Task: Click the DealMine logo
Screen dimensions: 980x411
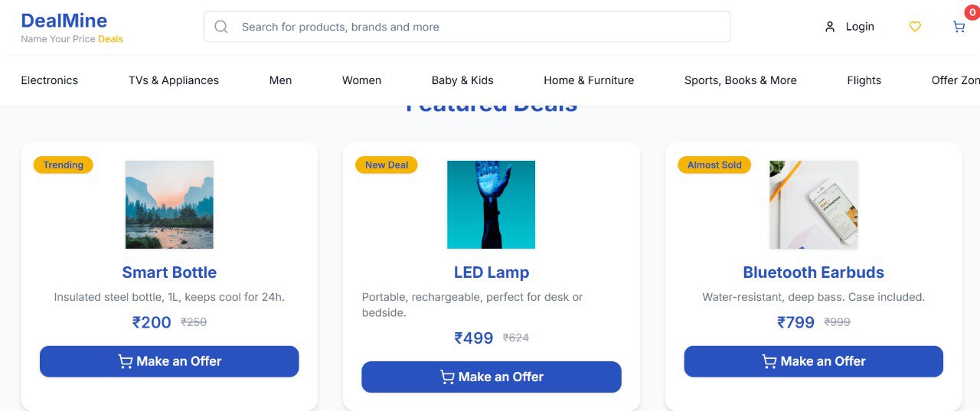Action: pos(64,21)
